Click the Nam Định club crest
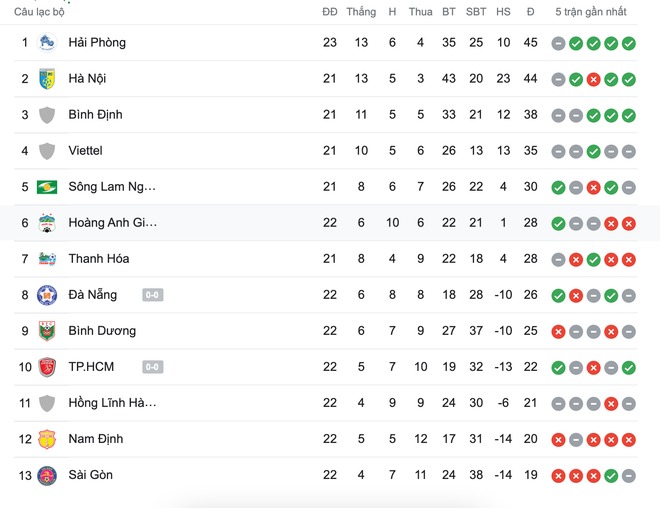 point(47,439)
